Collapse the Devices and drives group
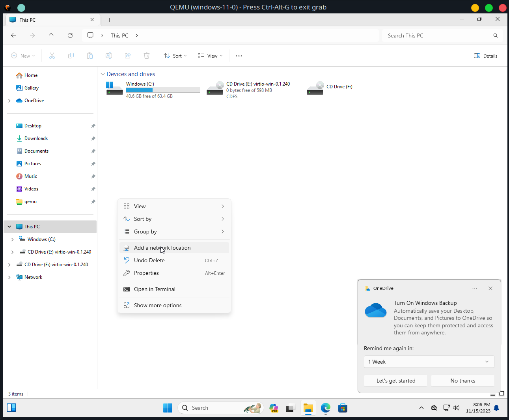Image resolution: width=509 pixels, height=420 pixels. [103, 74]
